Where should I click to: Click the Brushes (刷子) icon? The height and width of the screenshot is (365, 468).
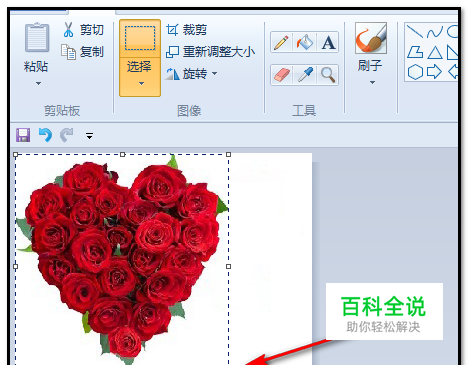click(x=371, y=38)
